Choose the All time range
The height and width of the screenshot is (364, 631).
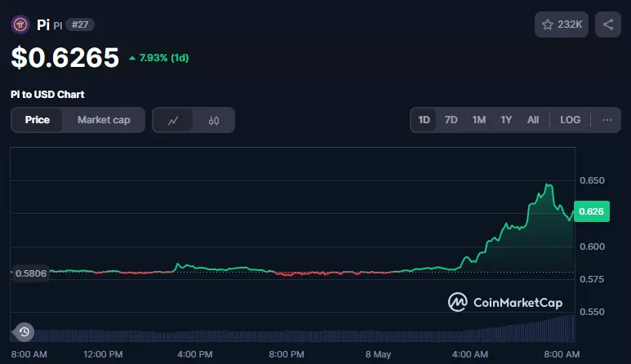[533, 120]
